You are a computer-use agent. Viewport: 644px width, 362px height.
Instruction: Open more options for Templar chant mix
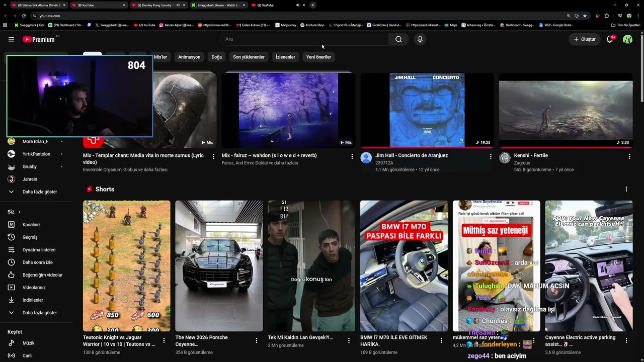(213, 156)
